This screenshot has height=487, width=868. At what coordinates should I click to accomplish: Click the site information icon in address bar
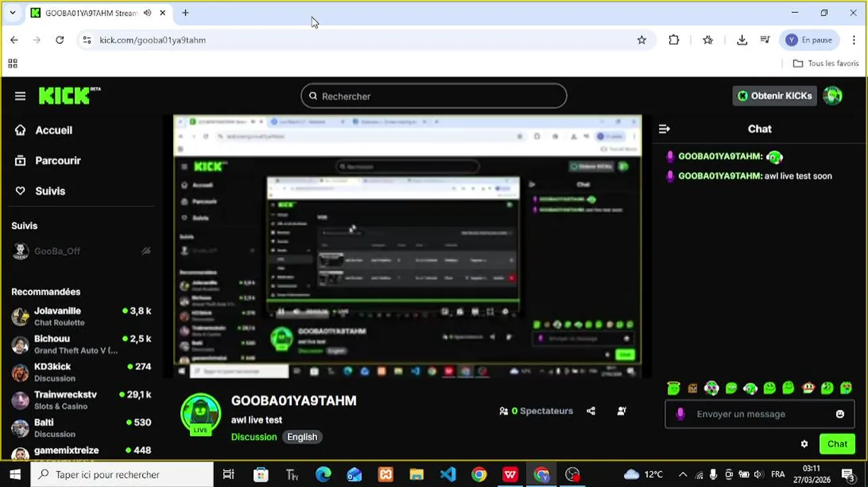87,40
